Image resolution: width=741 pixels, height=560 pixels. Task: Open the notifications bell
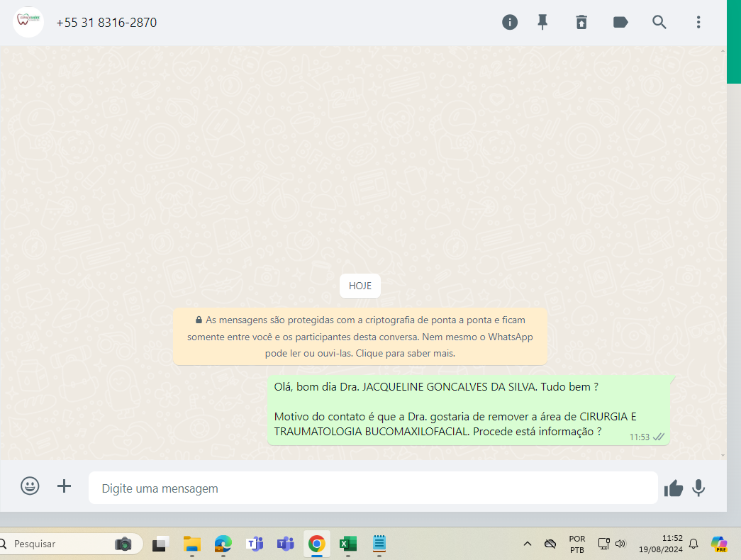(693, 544)
